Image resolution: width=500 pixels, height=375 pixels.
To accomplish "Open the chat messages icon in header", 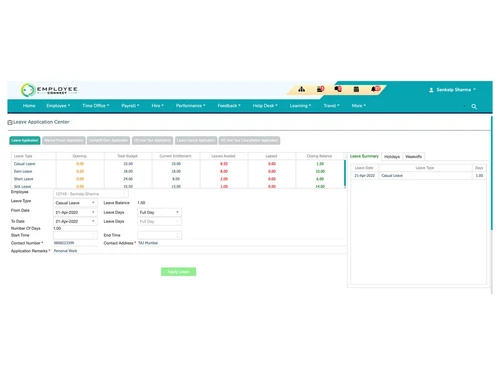I will tap(338, 89).
